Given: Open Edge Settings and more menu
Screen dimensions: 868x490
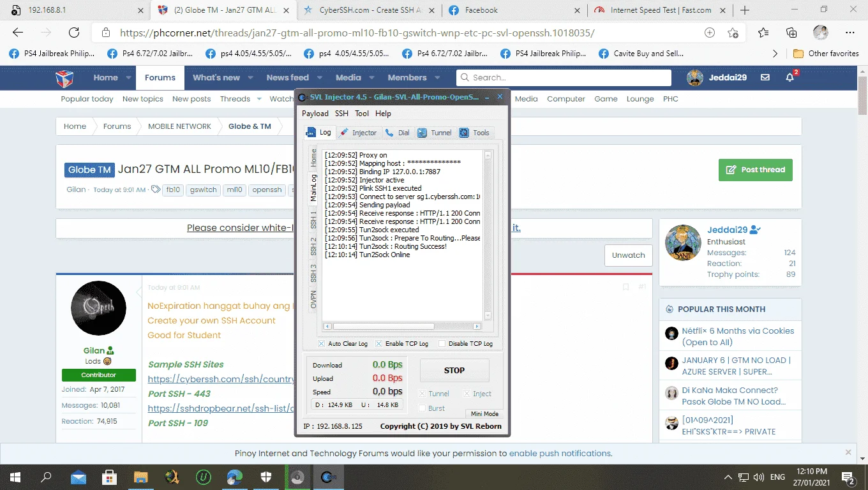Looking at the screenshot, I should [x=849, y=33].
